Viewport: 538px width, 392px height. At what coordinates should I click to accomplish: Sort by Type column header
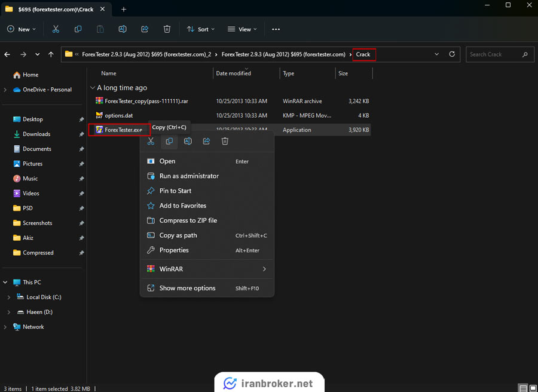click(289, 73)
